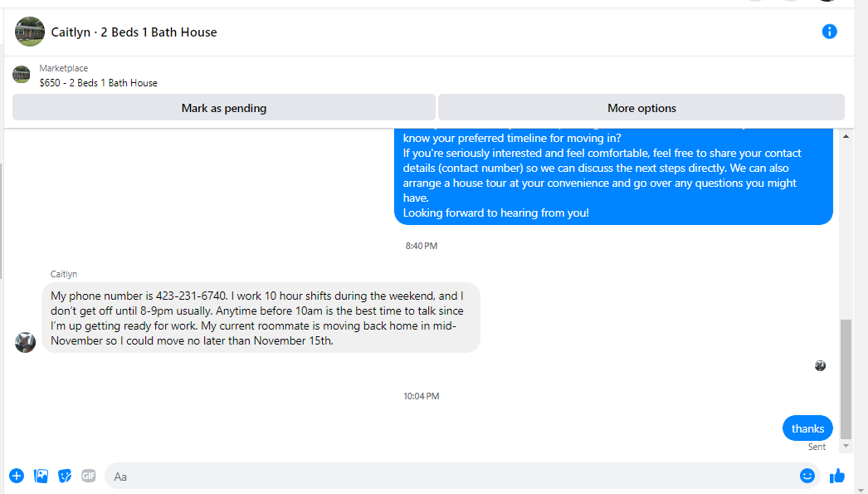Click Caitlyn's avatar beside her message
The height and width of the screenshot is (494, 868).
point(26,342)
